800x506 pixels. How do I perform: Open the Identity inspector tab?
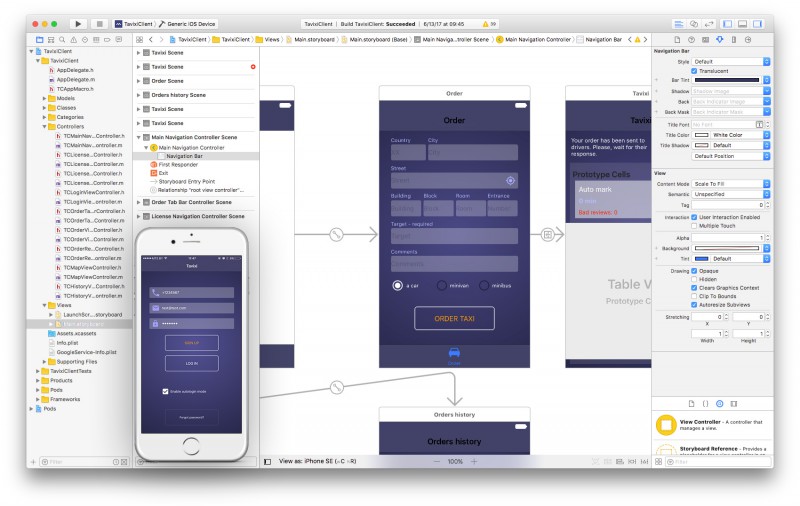pos(705,39)
